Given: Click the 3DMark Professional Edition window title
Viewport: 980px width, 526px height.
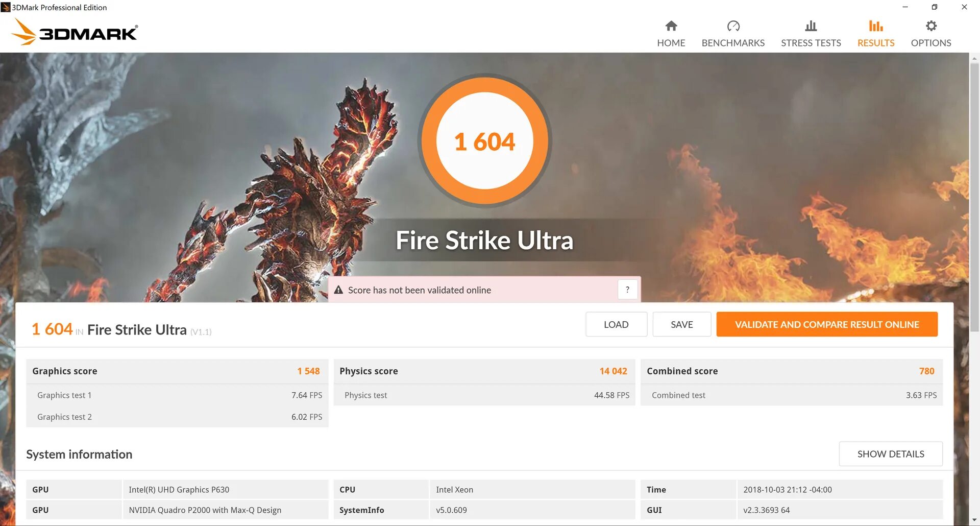Looking at the screenshot, I should (x=59, y=7).
